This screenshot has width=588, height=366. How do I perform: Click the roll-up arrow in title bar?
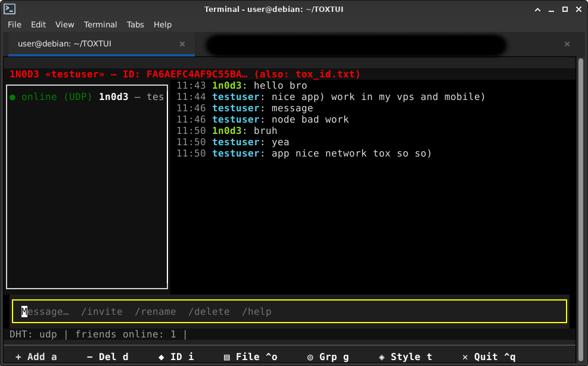[537, 10]
